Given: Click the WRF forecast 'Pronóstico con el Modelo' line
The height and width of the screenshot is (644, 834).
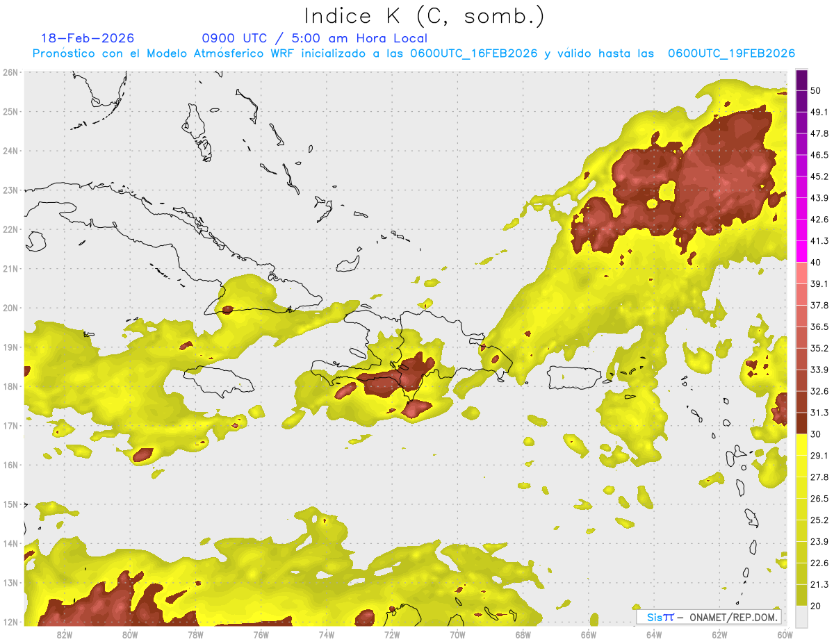Looking at the screenshot, I should click(x=414, y=53).
